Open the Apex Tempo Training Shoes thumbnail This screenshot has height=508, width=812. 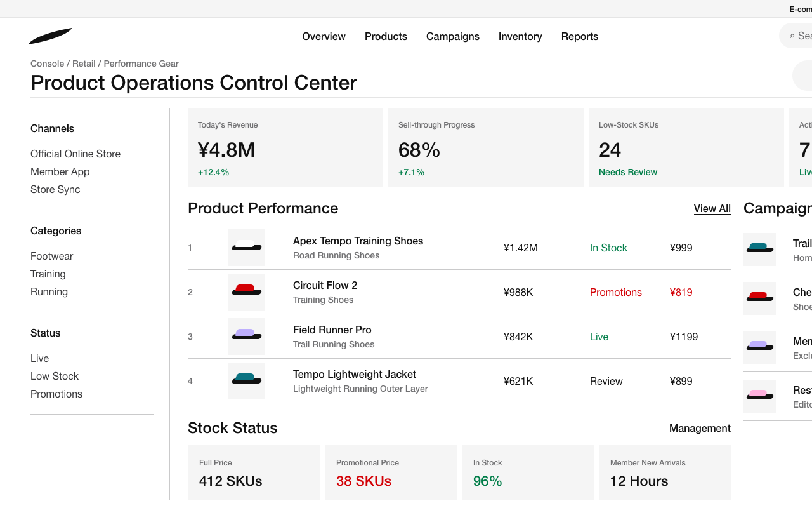(x=247, y=248)
